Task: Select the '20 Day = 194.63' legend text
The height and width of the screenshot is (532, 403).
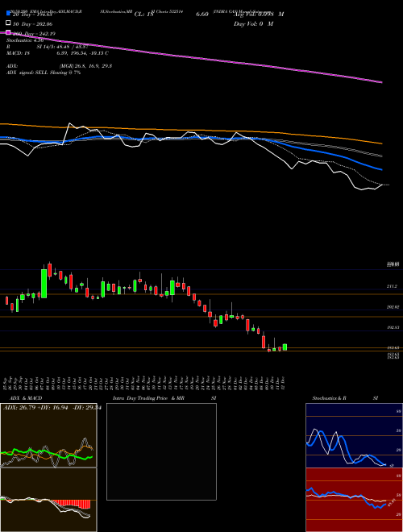Action: 32,15
